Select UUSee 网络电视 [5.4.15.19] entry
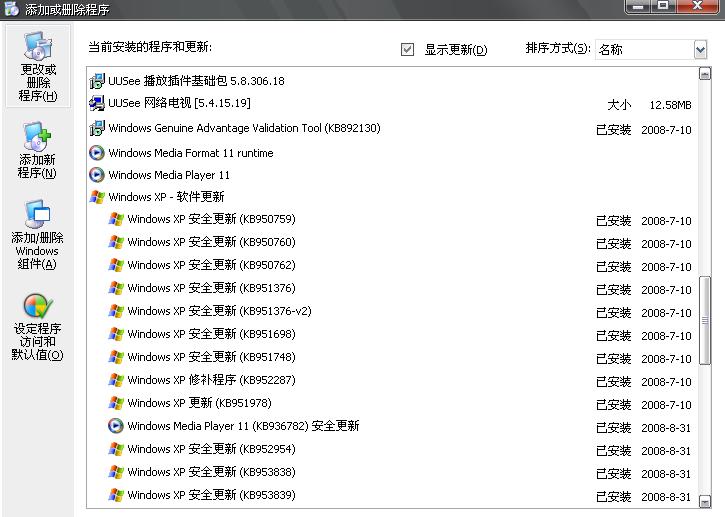Image resolution: width=725 pixels, height=517 pixels. click(x=179, y=103)
